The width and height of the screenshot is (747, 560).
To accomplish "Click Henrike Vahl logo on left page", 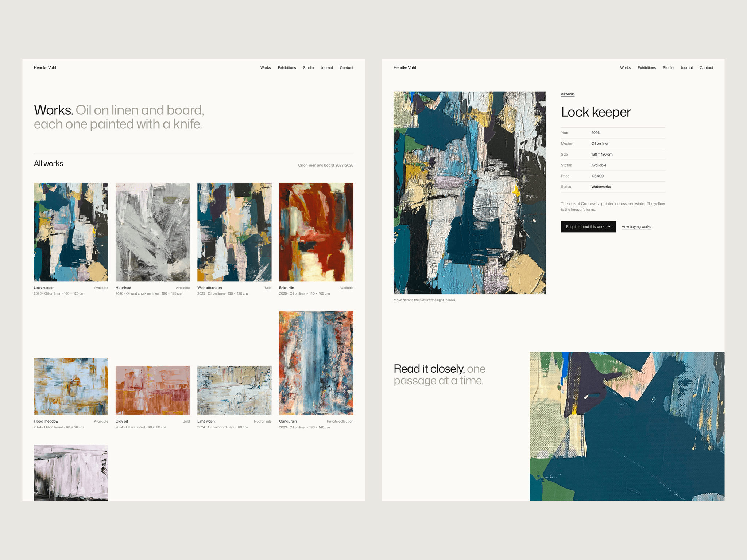I will coord(45,68).
